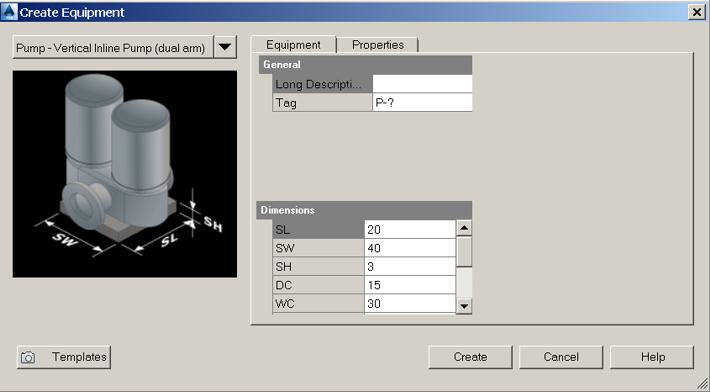Select the WC dimension value 30

(x=409, y=304)
